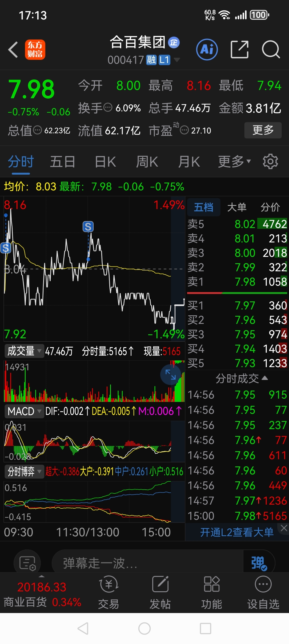Viewport: 289px width, 644px height.
Task: Tap the 卖5 row at 8.02
Action: [x=237, y=224]
